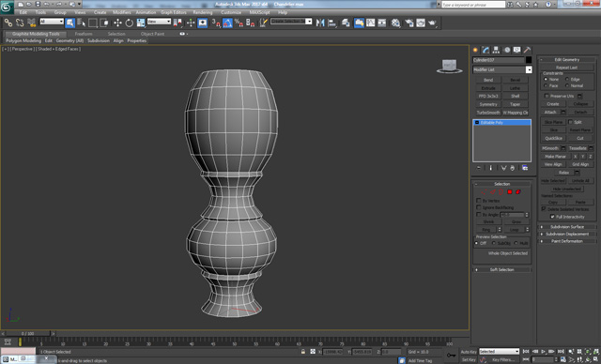This screenshot has width=601, height=364.
Task: Activate the Select Object tool
Action: [x=69, y=23]
